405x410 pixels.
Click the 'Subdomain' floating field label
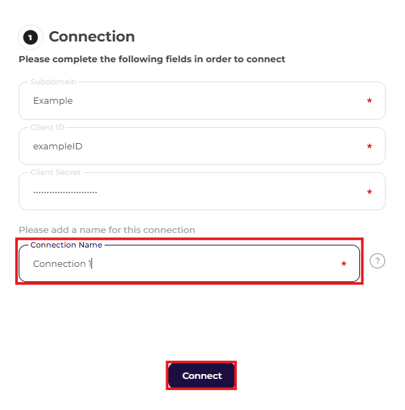53,82
